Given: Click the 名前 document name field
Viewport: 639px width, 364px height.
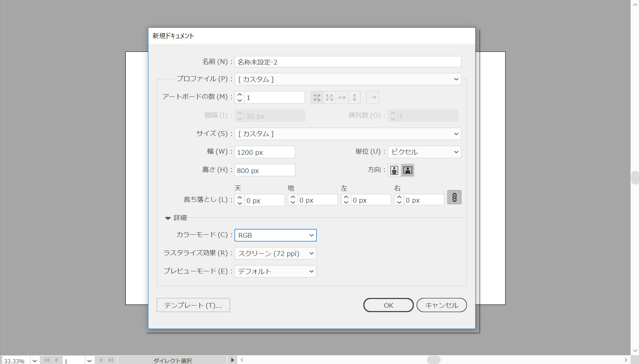Looking at the screenshot, I should tap(347, 62).
